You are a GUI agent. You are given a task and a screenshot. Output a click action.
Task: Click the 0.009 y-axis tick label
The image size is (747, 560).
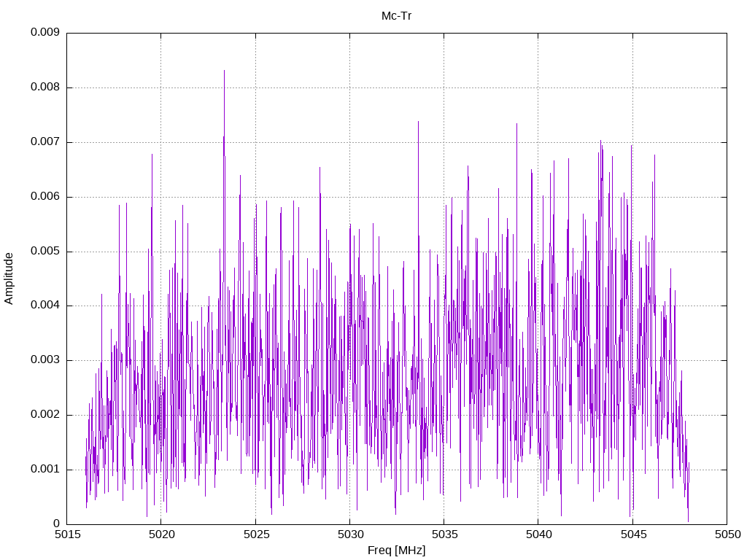[x=45, y=32]
